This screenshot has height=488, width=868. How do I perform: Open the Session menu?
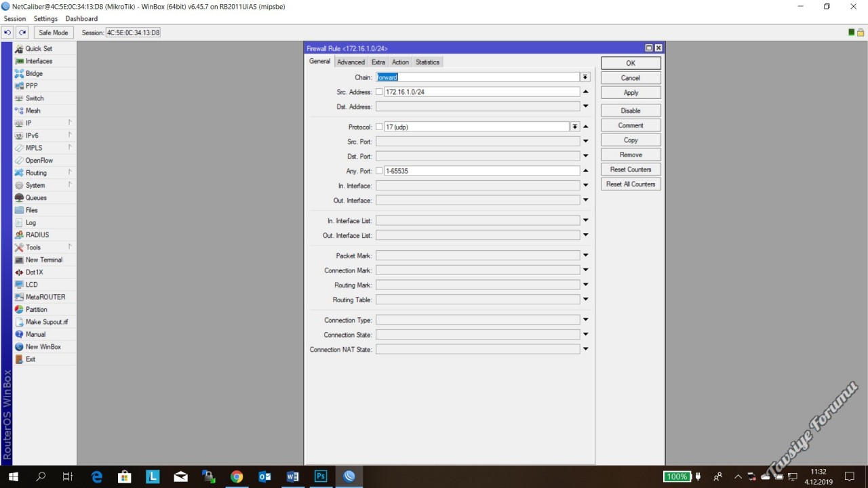15,19
